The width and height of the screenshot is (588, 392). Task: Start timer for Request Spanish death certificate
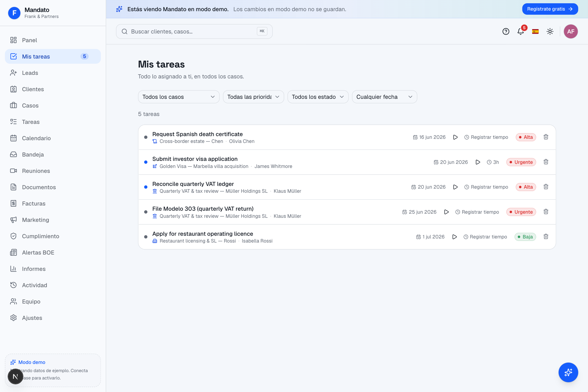point(455,137)
